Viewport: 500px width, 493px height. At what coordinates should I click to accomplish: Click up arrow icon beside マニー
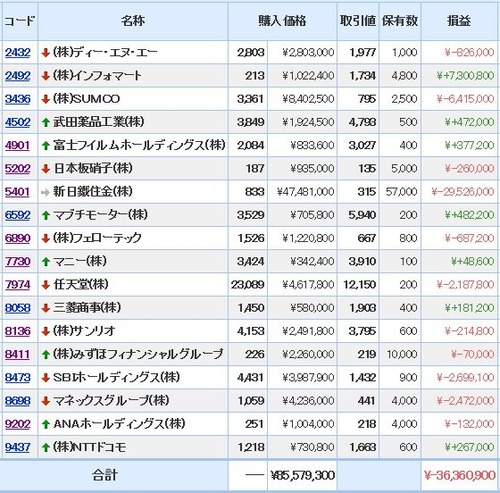46,262
